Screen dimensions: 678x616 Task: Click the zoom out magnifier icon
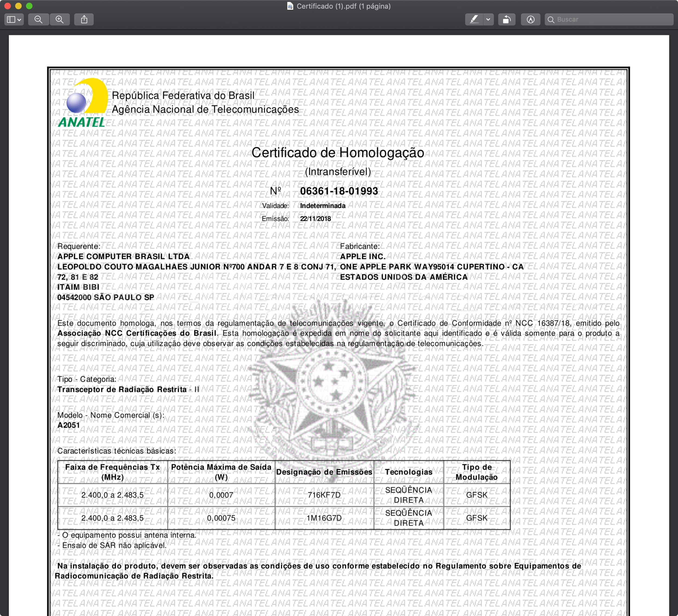point(39,19)
